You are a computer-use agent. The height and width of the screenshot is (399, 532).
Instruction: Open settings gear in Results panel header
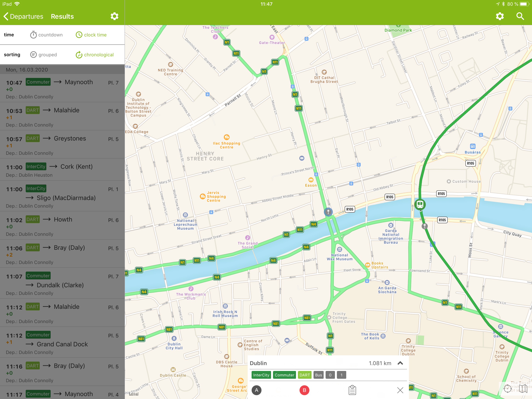115,16
